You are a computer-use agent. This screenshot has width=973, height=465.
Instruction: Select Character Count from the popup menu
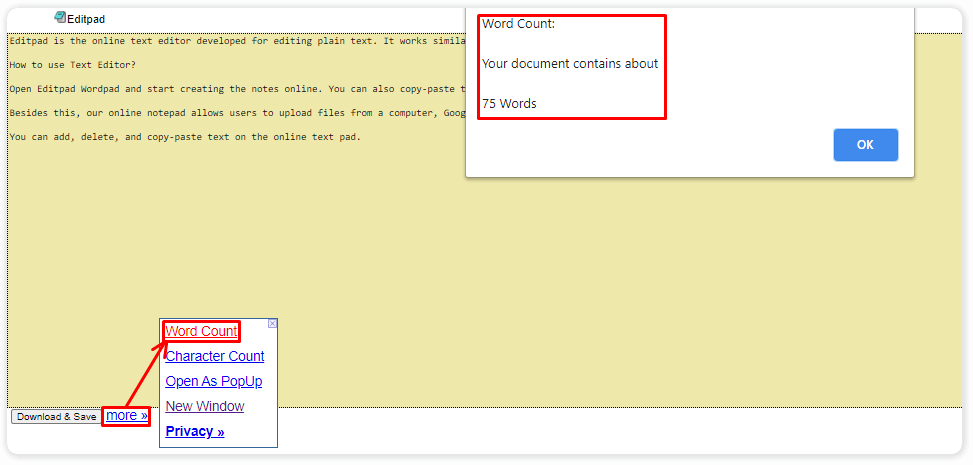pos(215,356)
